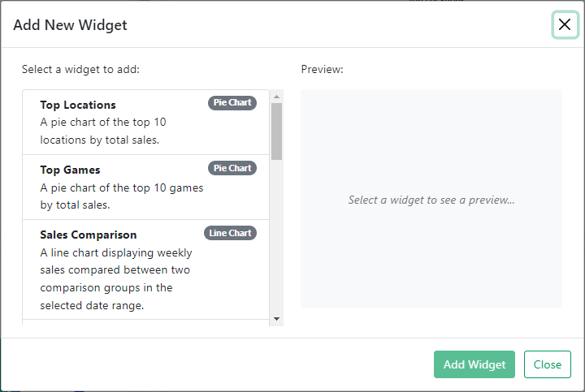
Task: Pick the Sales Comparison widget title
Action: click(89, 235)
